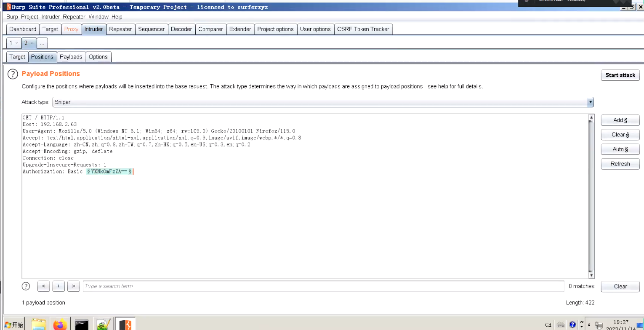Open the Repeater menu
The image size is (644, 330).
tap(74, 17)
